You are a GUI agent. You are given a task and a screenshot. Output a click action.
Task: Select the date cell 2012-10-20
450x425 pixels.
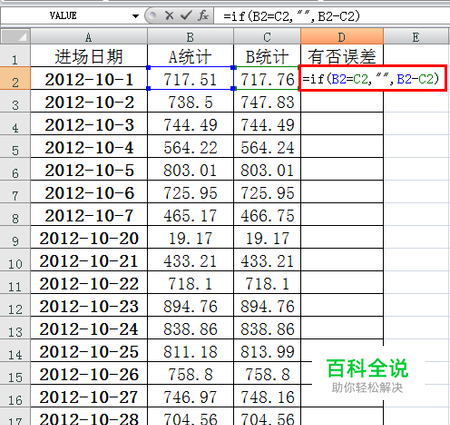pos(89,237)
